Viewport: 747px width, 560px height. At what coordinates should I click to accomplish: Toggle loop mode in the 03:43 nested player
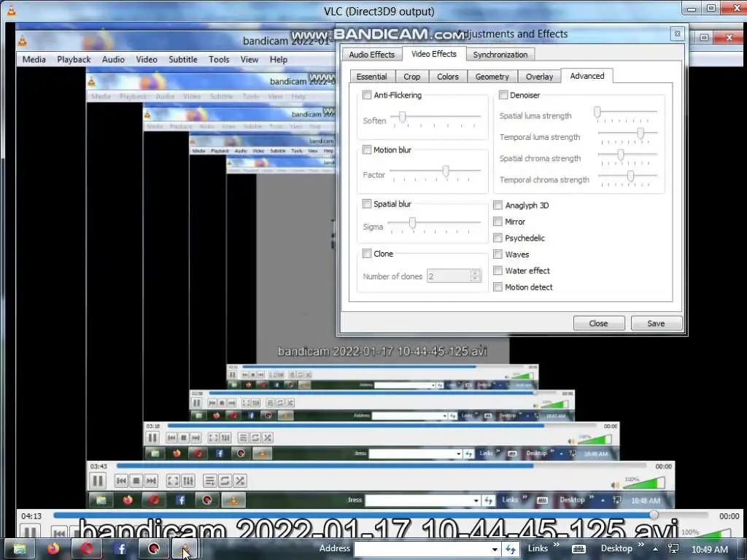click(225, 481)
